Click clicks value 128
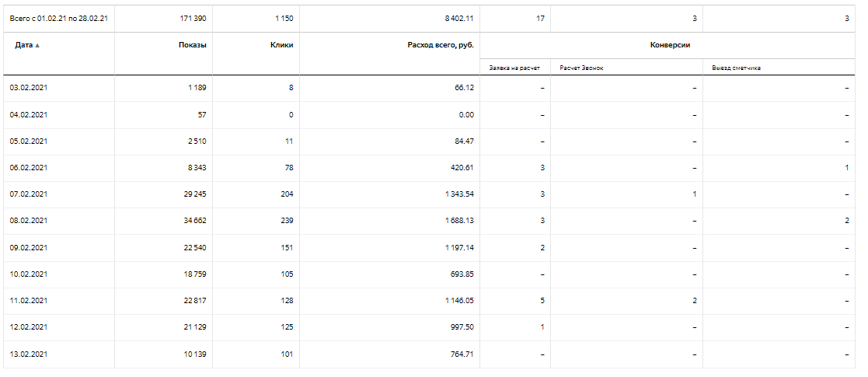 click(288, 300)
